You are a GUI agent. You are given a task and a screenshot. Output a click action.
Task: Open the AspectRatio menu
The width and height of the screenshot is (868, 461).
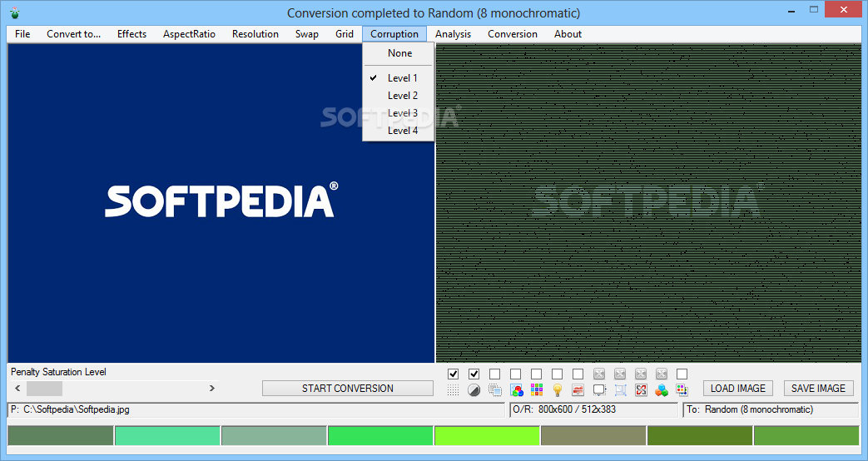click(x=189, y=34)
